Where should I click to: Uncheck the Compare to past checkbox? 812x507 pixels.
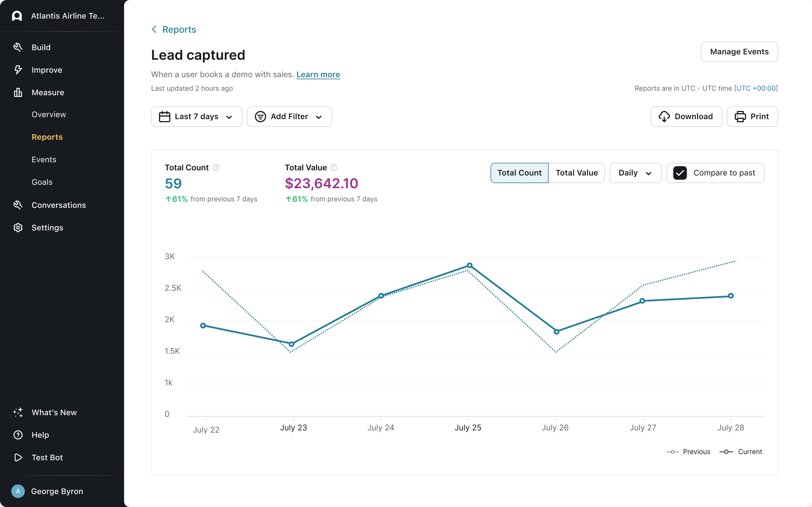[680, 173]
